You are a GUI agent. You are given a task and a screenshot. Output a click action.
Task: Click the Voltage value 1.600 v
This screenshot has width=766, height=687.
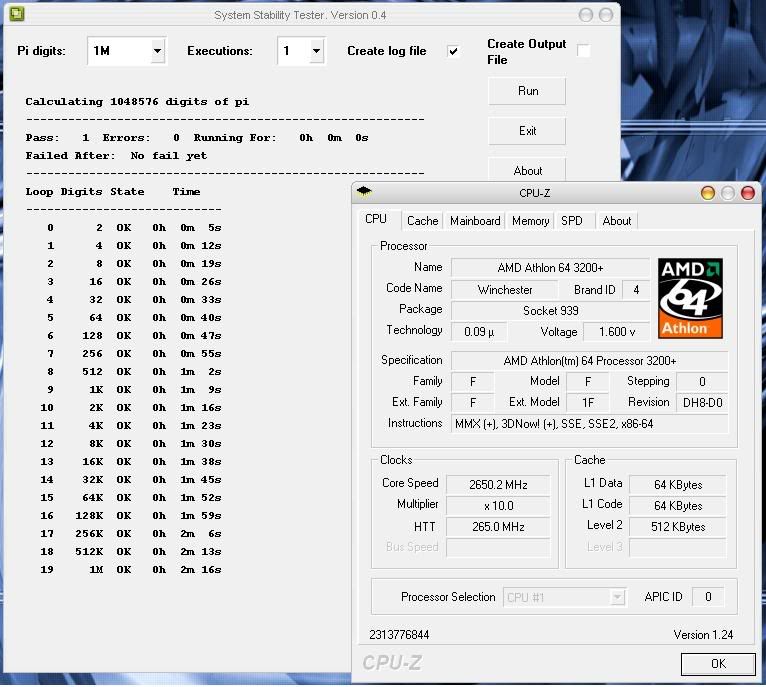[x=617, y=332]
